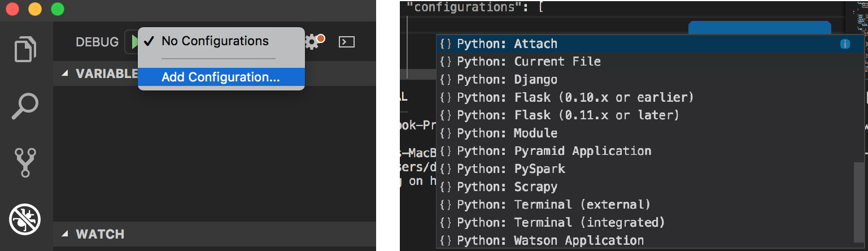Screen dimensions: 868x251
Task: Click the blue button above suggestion list
Action: [x=759, y=27]
